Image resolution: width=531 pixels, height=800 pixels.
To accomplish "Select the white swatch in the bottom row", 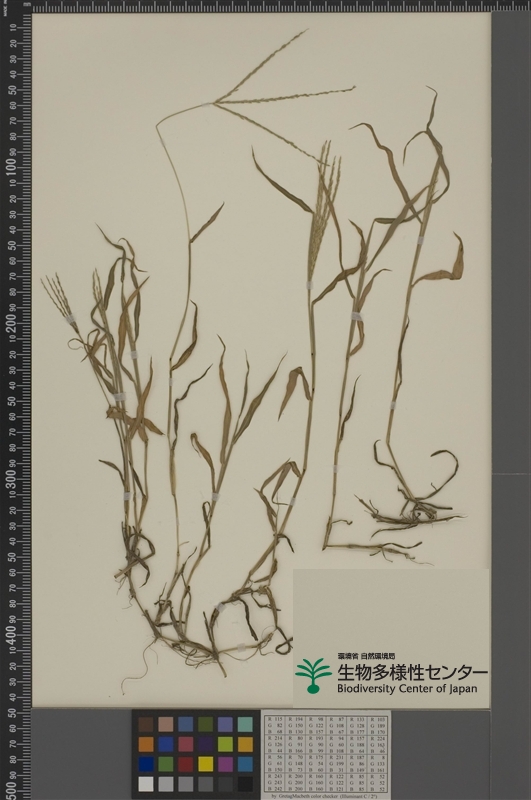I will pos(146,784).
